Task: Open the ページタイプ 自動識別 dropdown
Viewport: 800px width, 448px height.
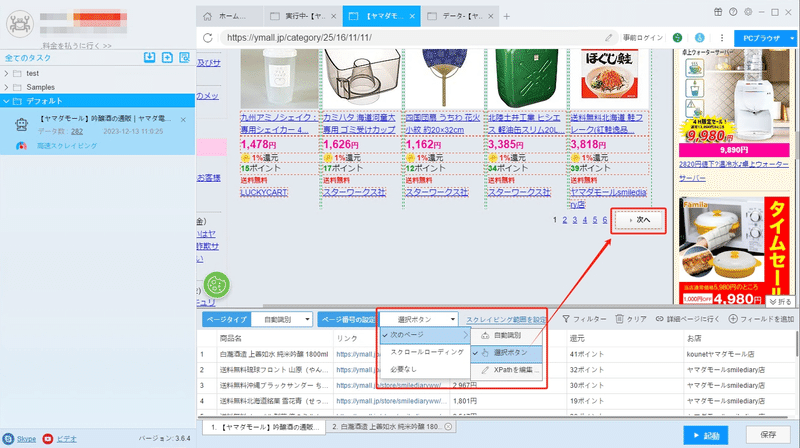Action: [x=282, y=319]
